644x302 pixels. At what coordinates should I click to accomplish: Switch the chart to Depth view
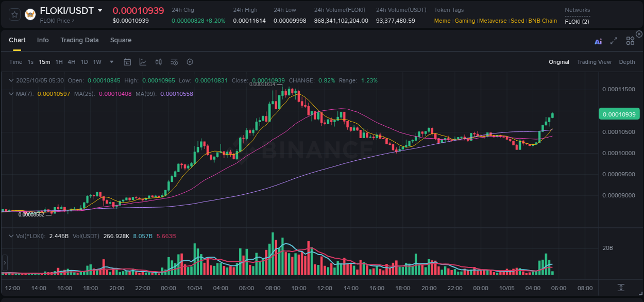tap(627, 62)
